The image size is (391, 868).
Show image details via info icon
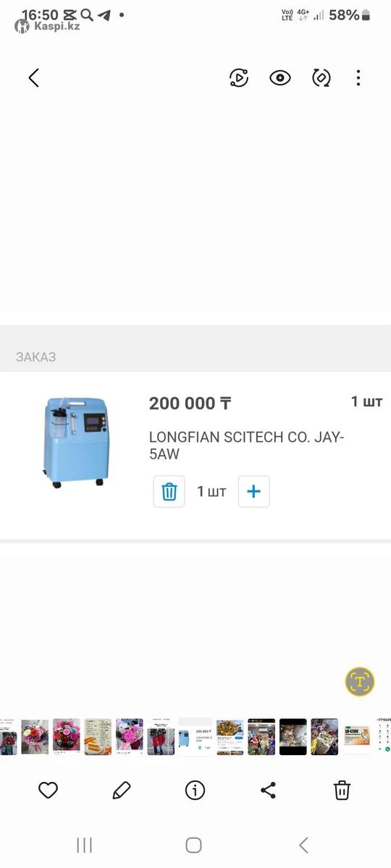[x=195, y=791]
